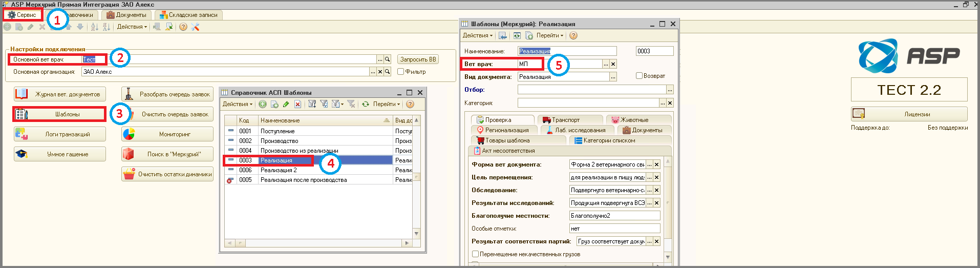Click descending sort icon in main toolbar
980x268 pixels.
106,27
